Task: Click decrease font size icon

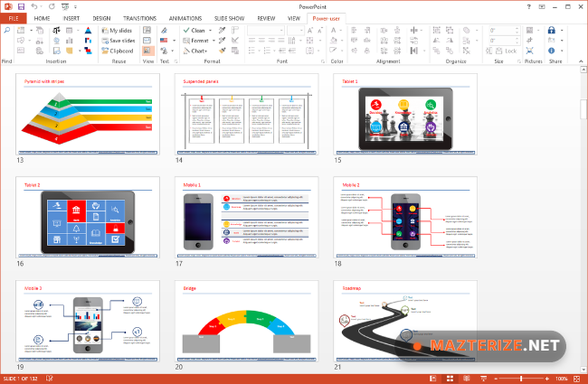Action: coord(320,31)
